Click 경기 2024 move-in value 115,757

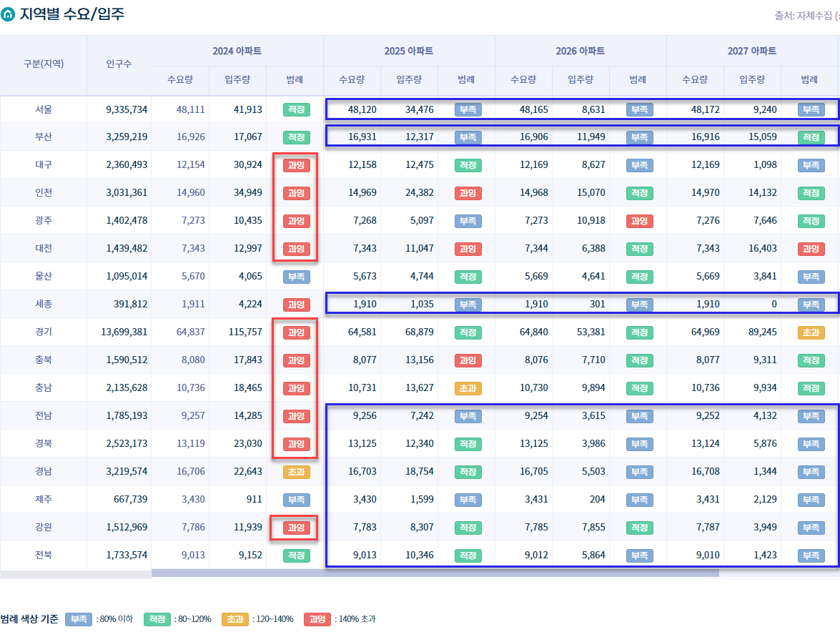tap(245, 332)
